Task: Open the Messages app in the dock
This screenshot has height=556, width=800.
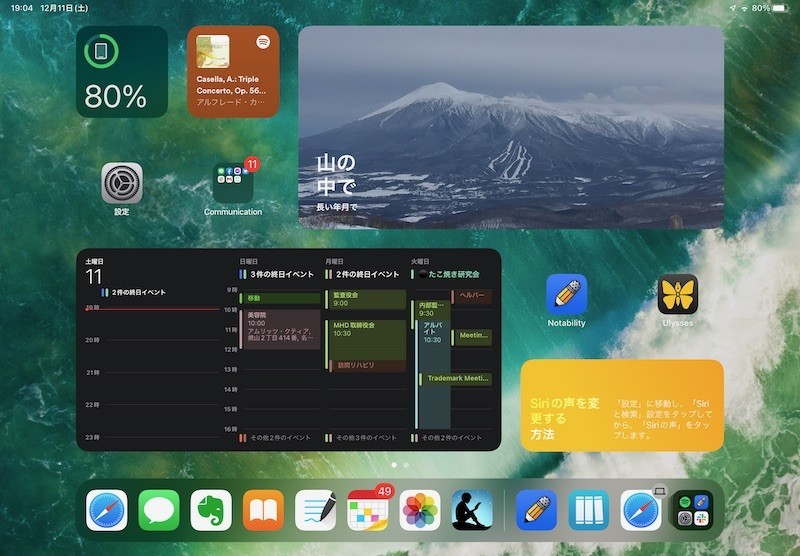Action: click(x=159, y=510)
